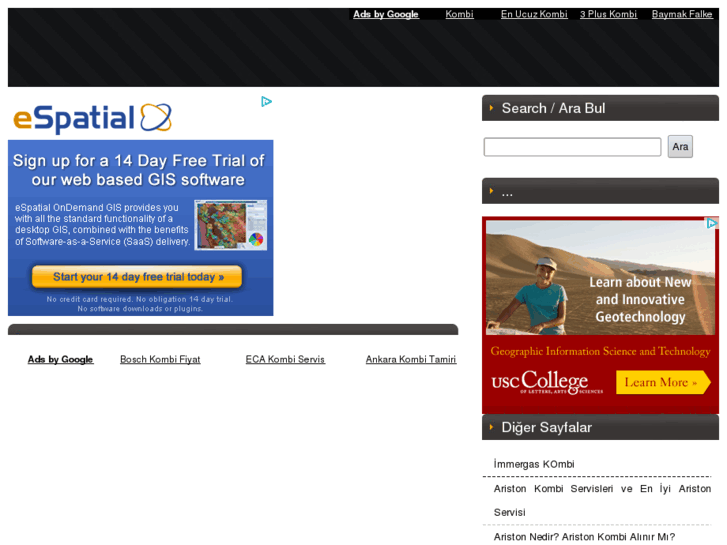This screenshot has width=727, height=545.
Task: Click 'Ads by Google' below the eSpatial ad
Action: click(x=61, y=359)
